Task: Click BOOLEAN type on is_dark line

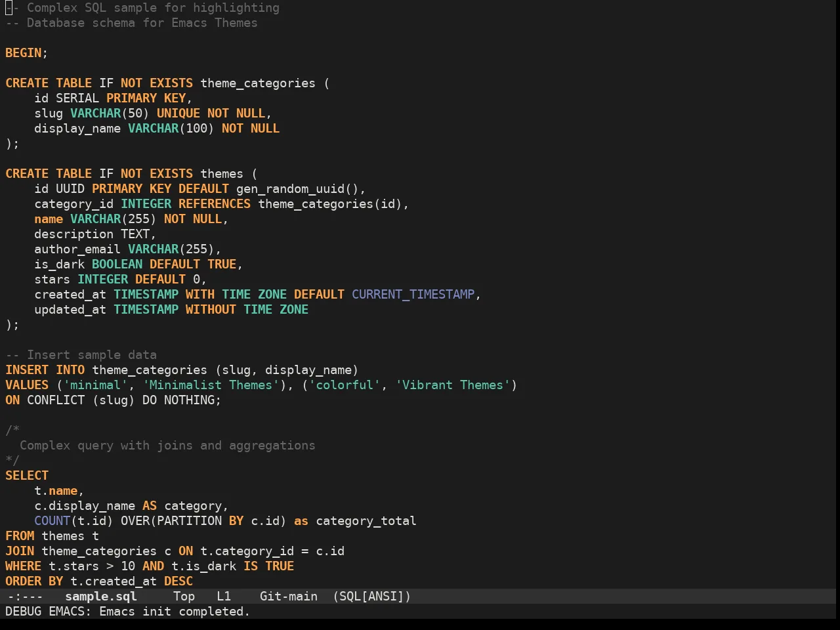Action: point(117,264)
